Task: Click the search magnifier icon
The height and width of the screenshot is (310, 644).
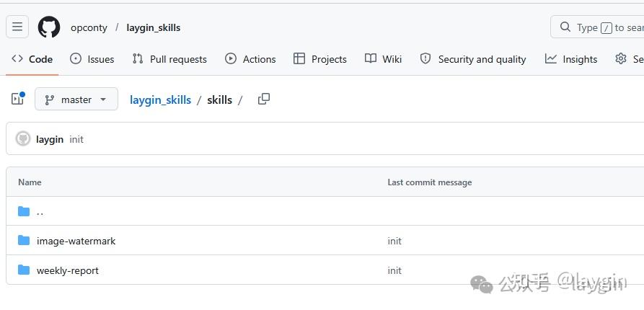Action: tap(565, 27)
